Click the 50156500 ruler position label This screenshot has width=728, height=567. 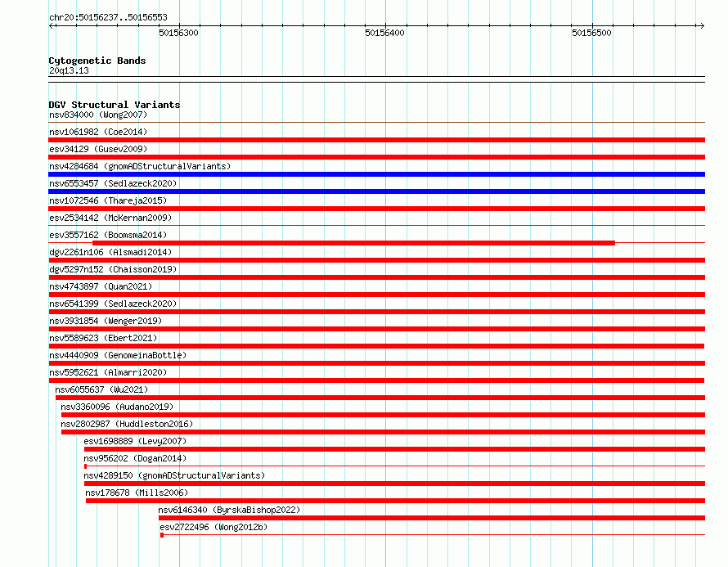591,33
